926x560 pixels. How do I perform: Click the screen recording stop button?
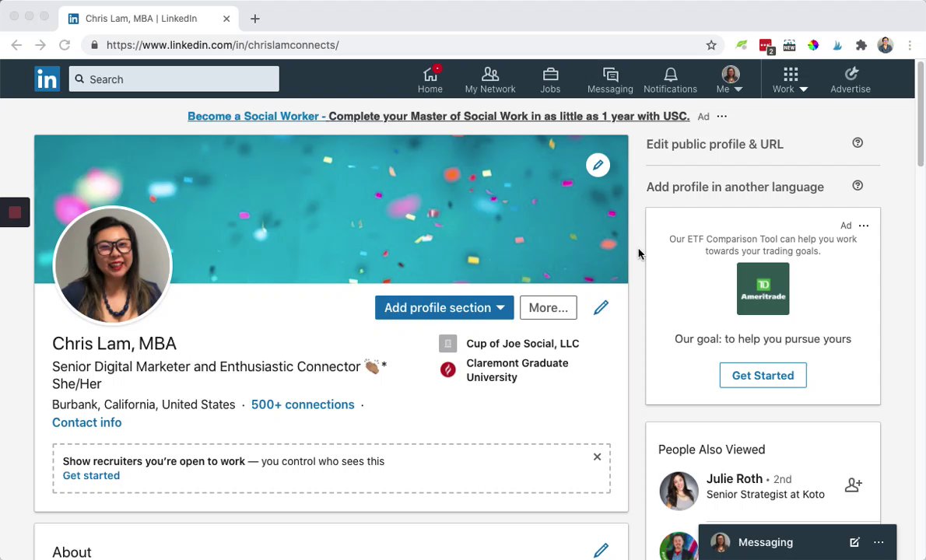click(15, 212)
